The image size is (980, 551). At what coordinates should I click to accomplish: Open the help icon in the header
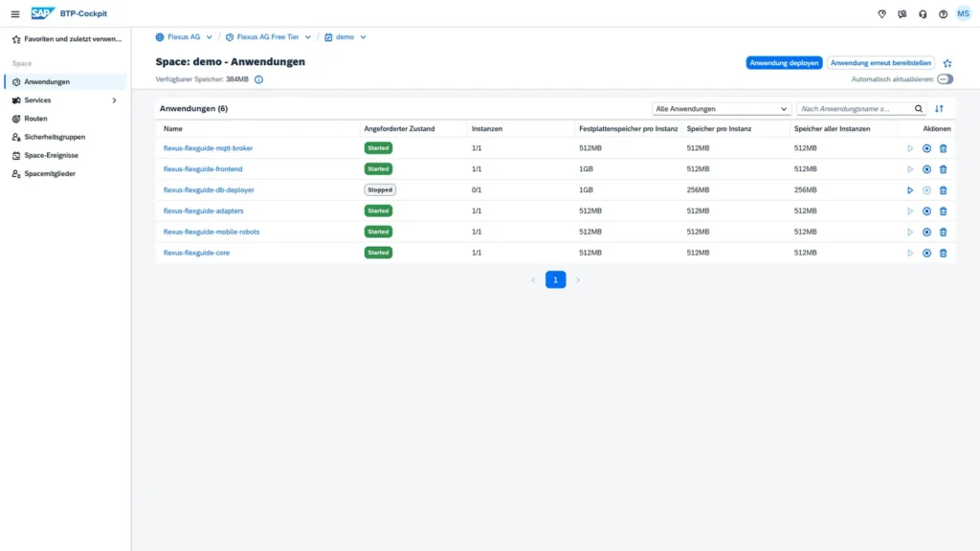click(x=943, y=13)
